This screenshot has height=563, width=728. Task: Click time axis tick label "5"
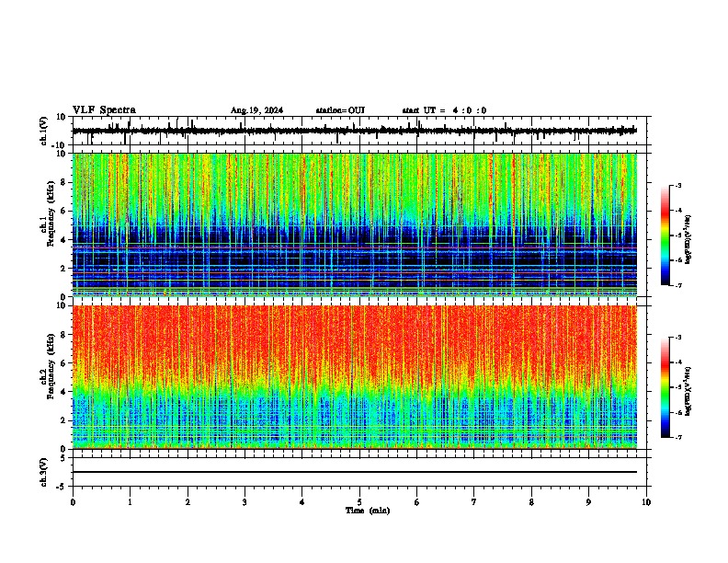click(359, 502)
